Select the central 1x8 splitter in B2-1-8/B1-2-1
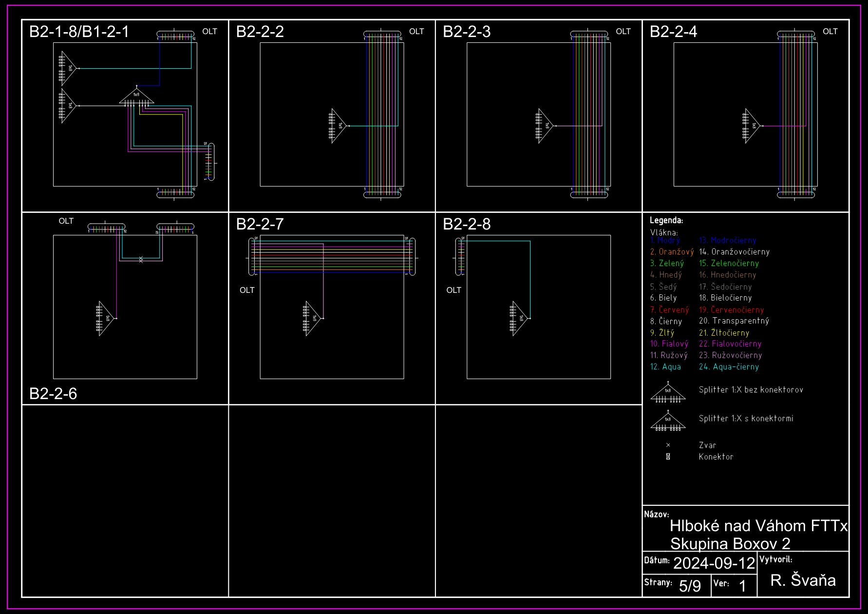 136,96
